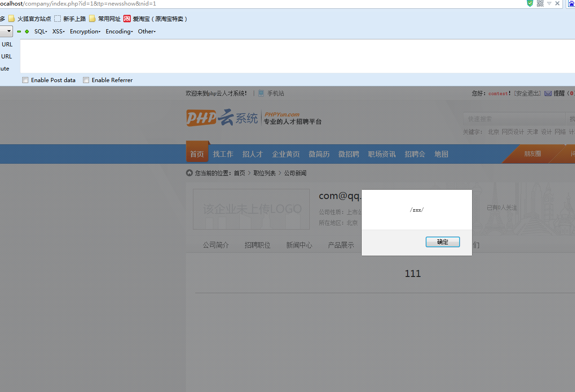
Task: Click the news title 111
Action: tap(413, 274)
